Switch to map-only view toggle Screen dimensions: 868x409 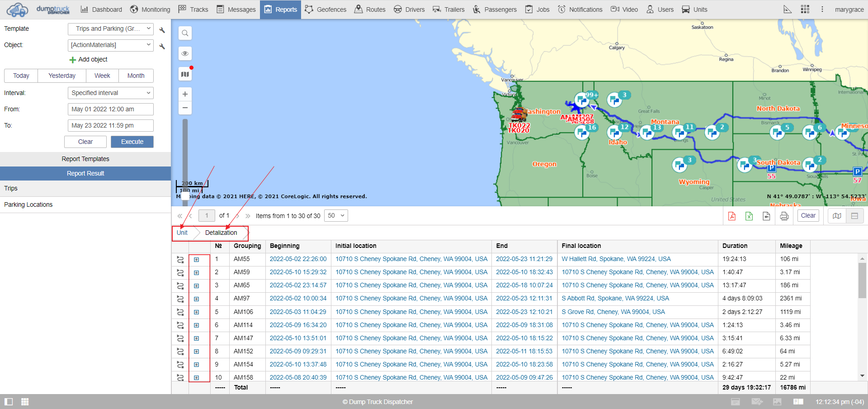[x=837, y=216]
